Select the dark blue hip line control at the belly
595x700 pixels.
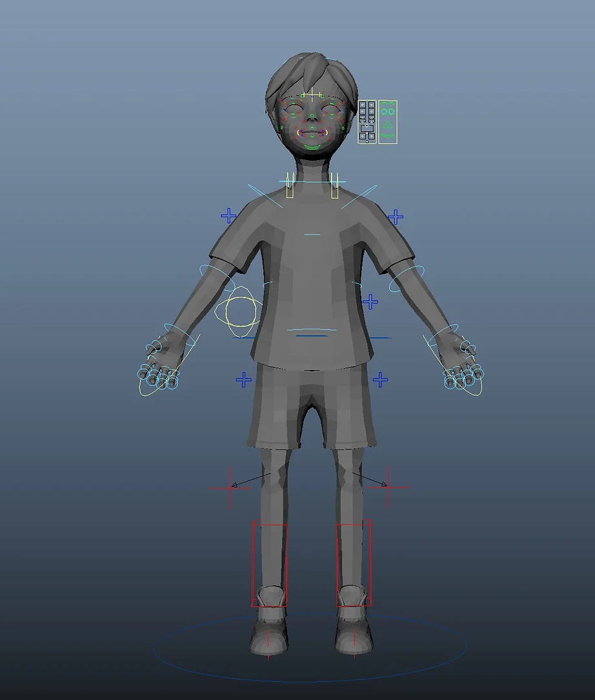pos(312,336)
